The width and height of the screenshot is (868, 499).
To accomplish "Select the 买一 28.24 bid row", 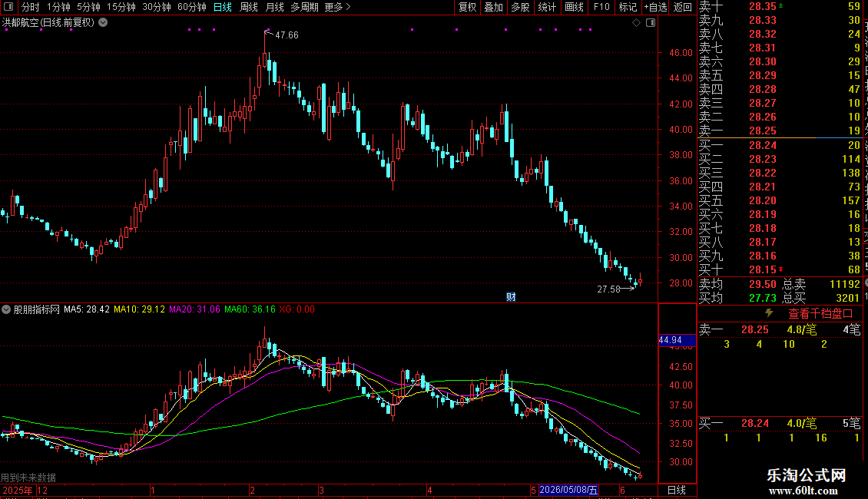I will [780, 145].
